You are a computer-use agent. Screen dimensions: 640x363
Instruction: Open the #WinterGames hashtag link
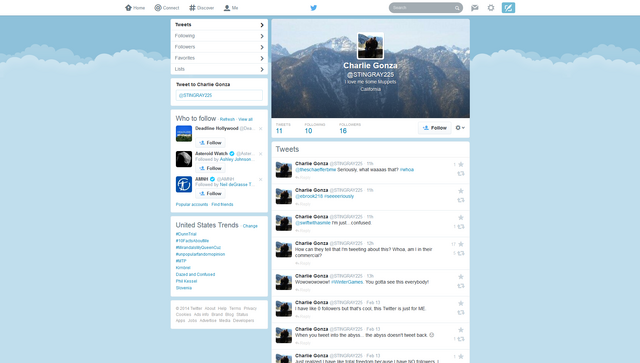[x=347, y=282]
